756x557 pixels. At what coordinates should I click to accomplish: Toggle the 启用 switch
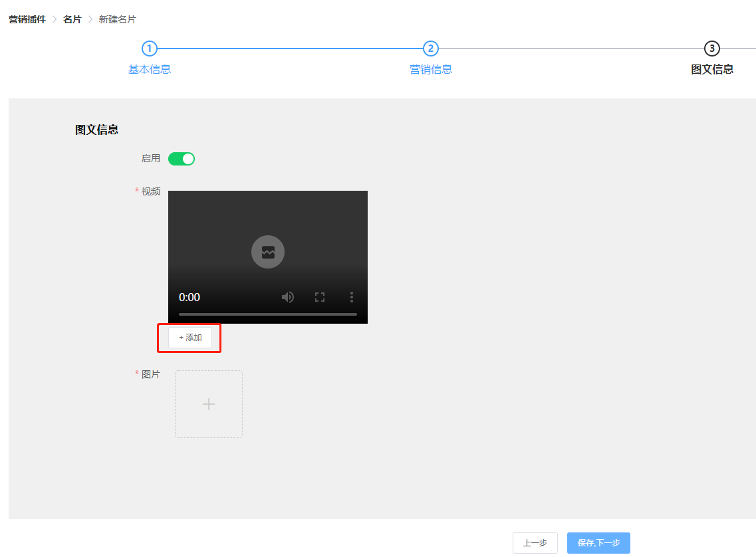point(182,159)
